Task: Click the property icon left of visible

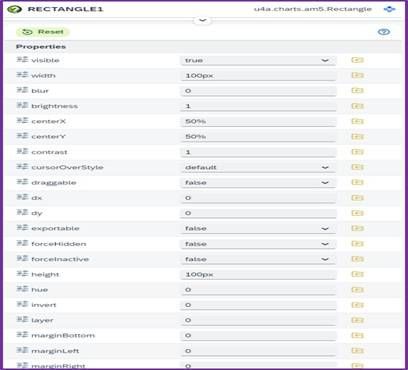Action: (x=22, y=60)
